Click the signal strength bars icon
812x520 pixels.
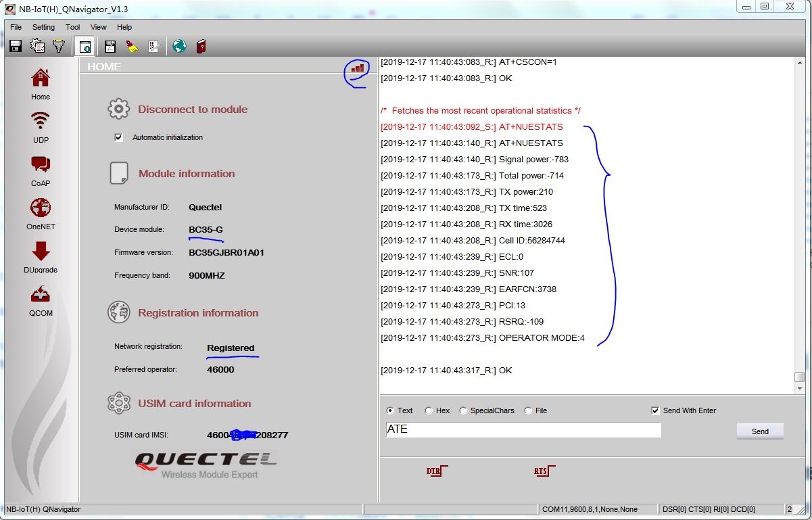coord(357,68)
